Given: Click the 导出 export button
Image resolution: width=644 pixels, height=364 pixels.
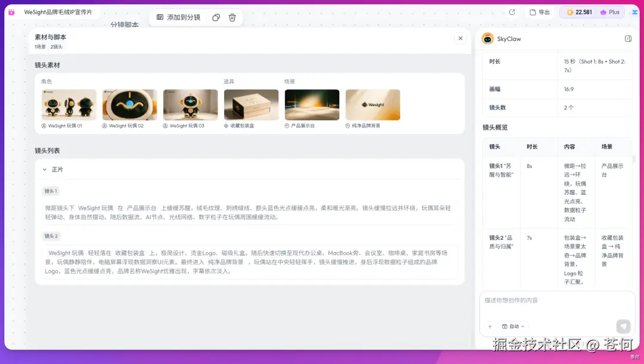Looking at the screenshot, I should (x=540, y=13).
